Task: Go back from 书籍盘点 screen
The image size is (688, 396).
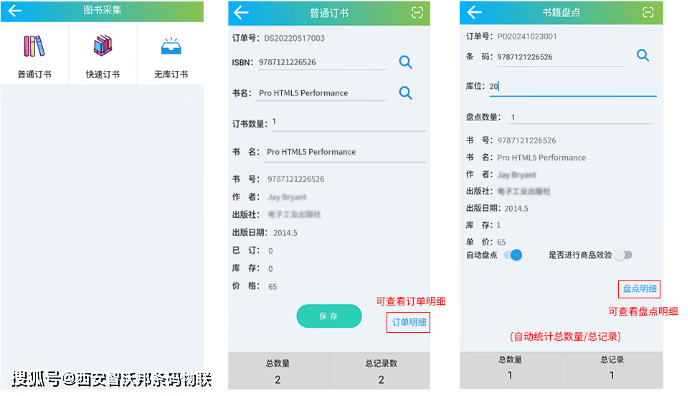Action: [474, 12]
